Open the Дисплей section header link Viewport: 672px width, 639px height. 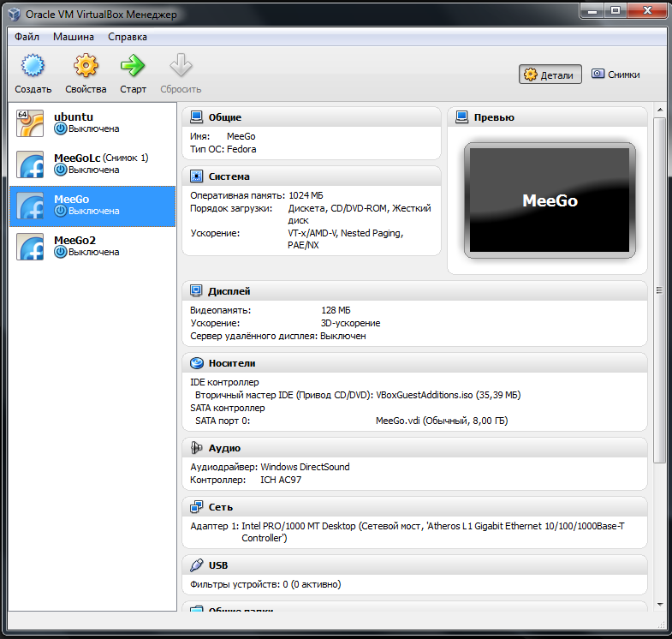click(x=229, y=291)
